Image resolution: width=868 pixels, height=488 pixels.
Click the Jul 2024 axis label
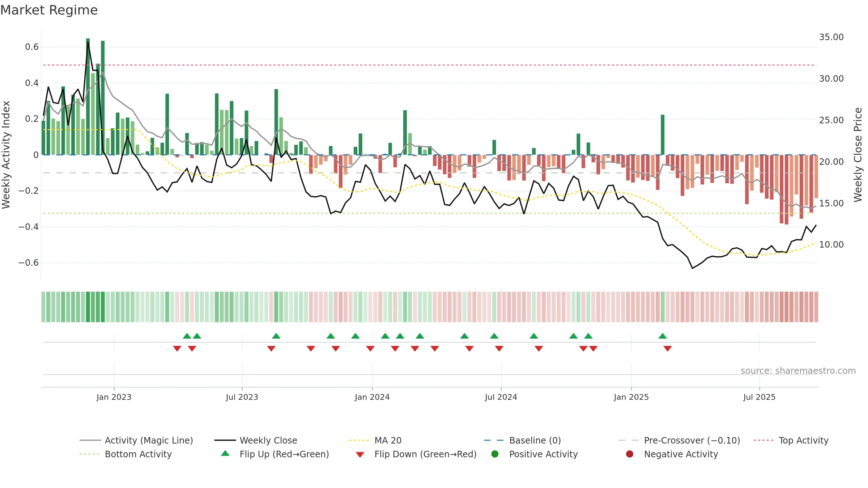(501, 397)
